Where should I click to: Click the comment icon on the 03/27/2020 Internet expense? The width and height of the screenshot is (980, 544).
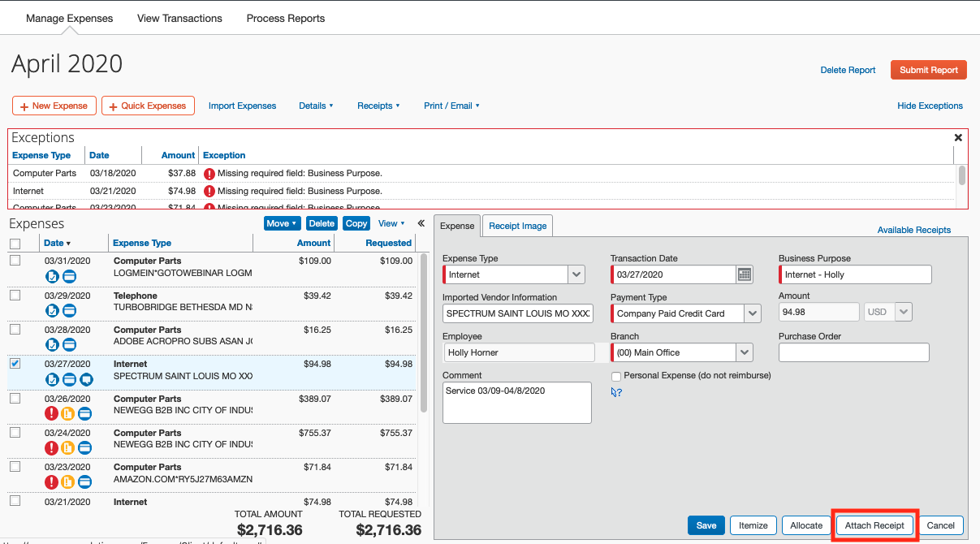pyautogui.click(x=86, y=379)
